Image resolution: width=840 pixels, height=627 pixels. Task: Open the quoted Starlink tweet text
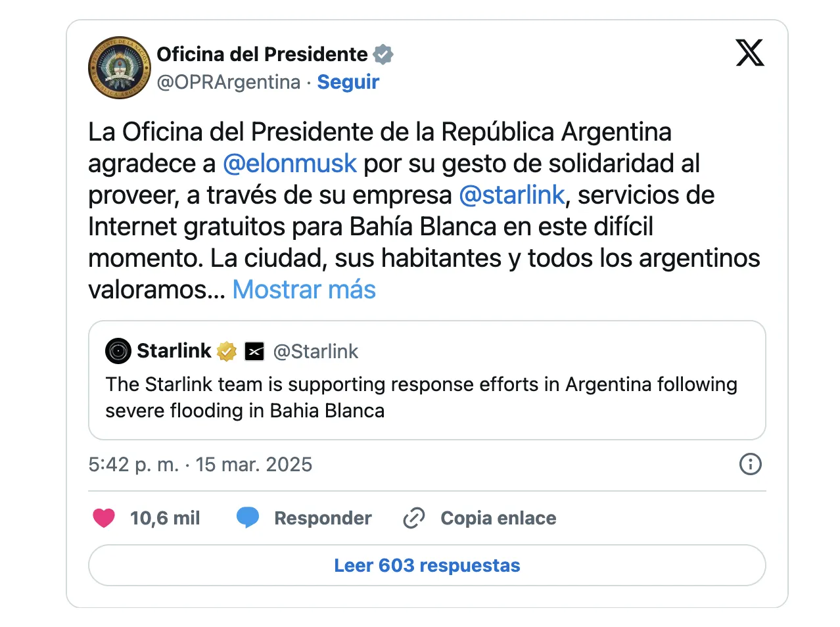[x=421, y=397]
